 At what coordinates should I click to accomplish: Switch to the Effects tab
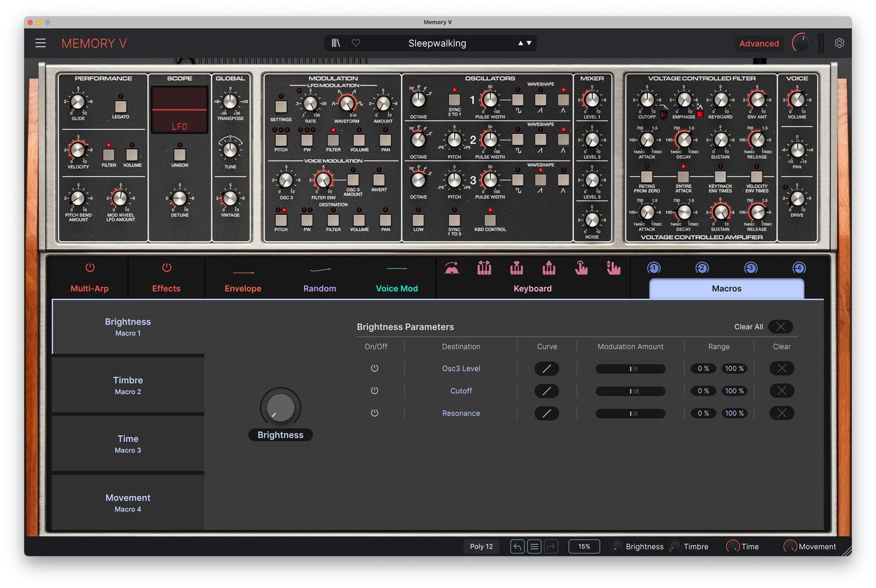tap(166, 278)
